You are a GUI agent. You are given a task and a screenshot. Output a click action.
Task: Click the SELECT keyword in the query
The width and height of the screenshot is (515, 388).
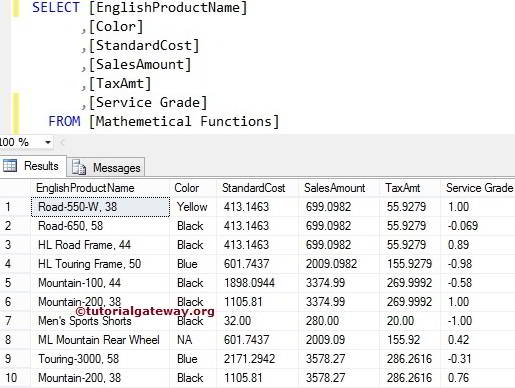tap(56, 7)
